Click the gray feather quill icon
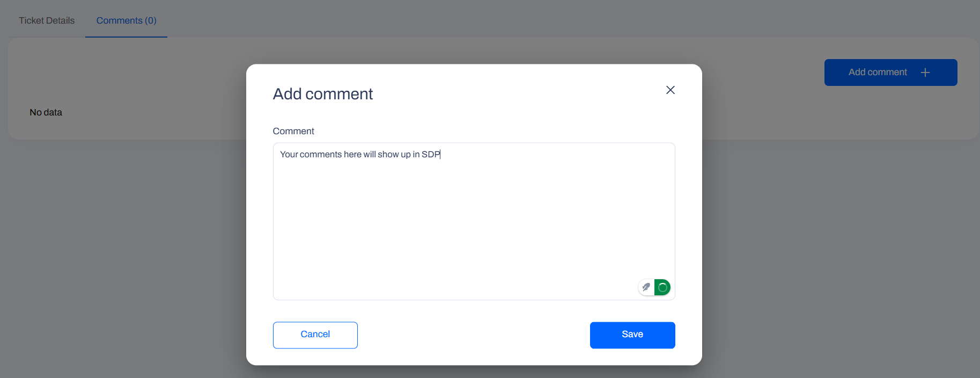The image size is (980, 378). (646, 287)
